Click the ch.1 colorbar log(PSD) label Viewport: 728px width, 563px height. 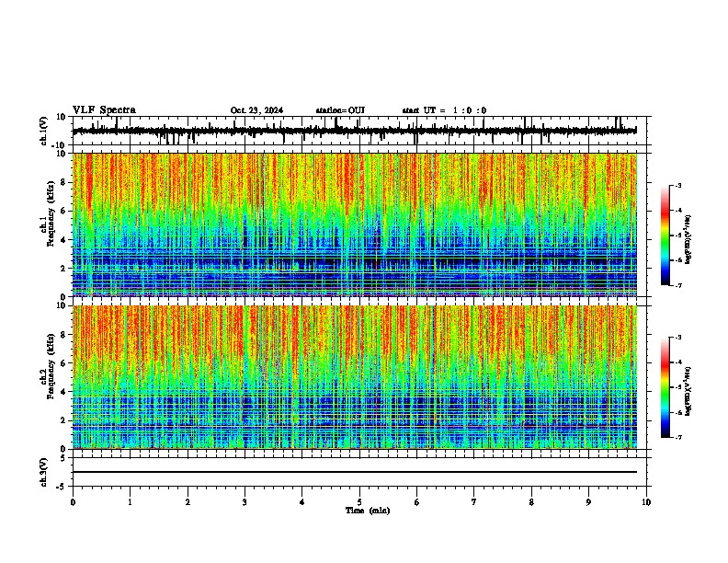pyautogui.click(x=688, y=239)
